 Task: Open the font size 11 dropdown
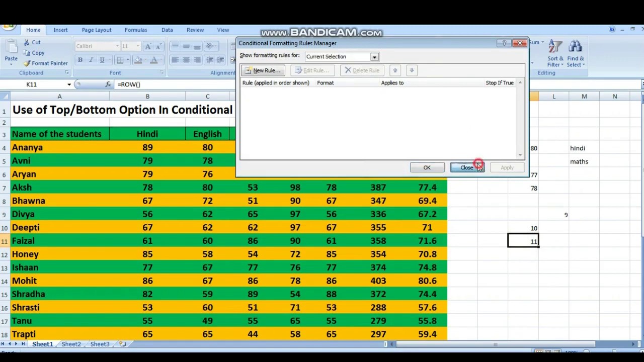tap(138, 46)
